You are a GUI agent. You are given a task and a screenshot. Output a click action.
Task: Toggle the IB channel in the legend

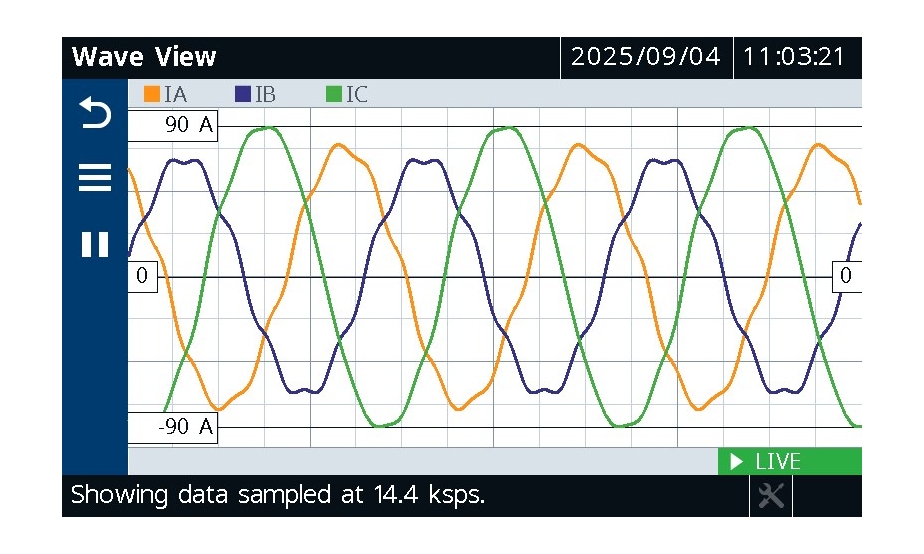click(256, 95)
